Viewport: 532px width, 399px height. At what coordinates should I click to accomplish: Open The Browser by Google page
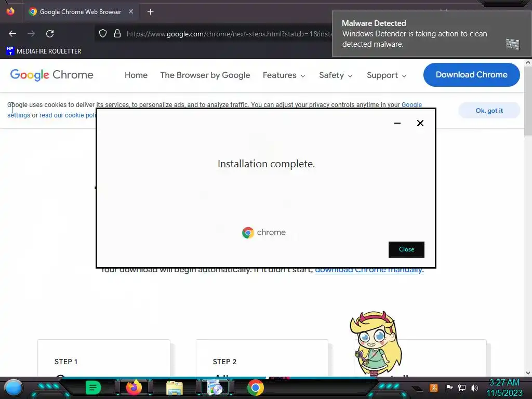(x=205, y=75)
